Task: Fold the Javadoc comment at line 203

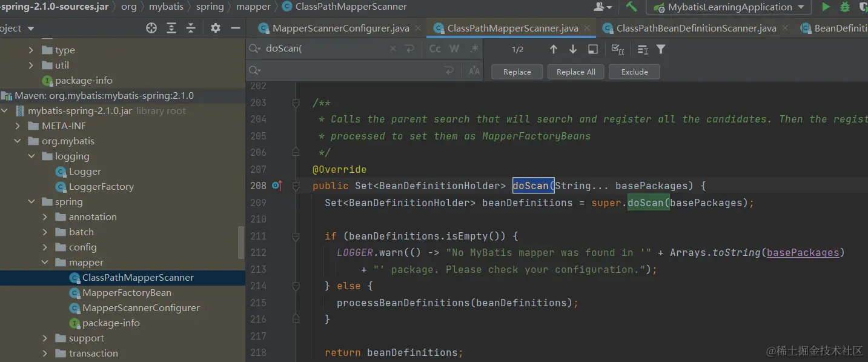Action: pos(296,103)
